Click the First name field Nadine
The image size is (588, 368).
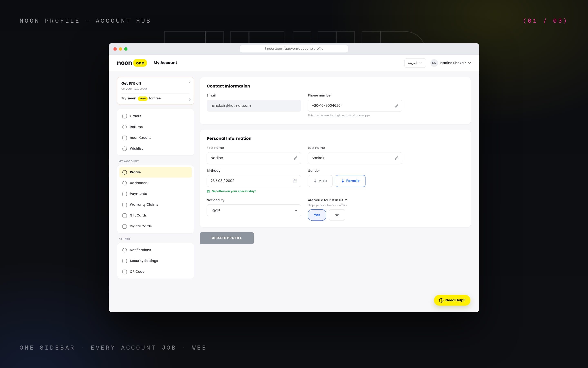point(254,158)
